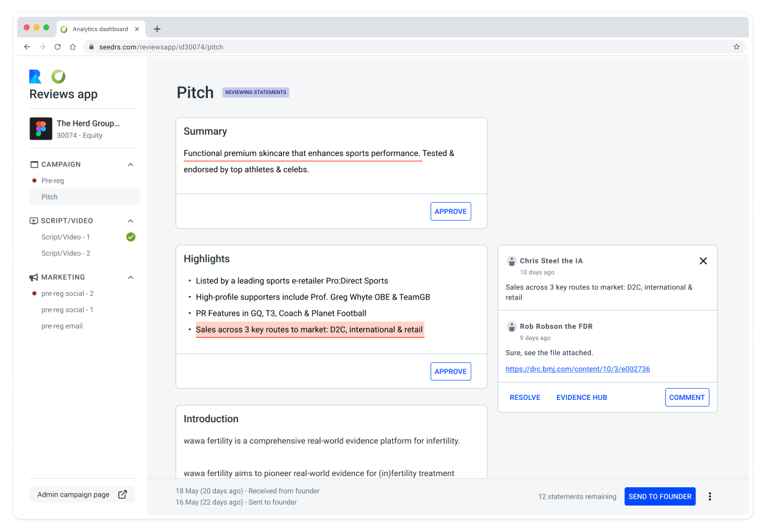The image size is (766, 532).
Task: Click the COMMENT button
Action: pos(687,397)
